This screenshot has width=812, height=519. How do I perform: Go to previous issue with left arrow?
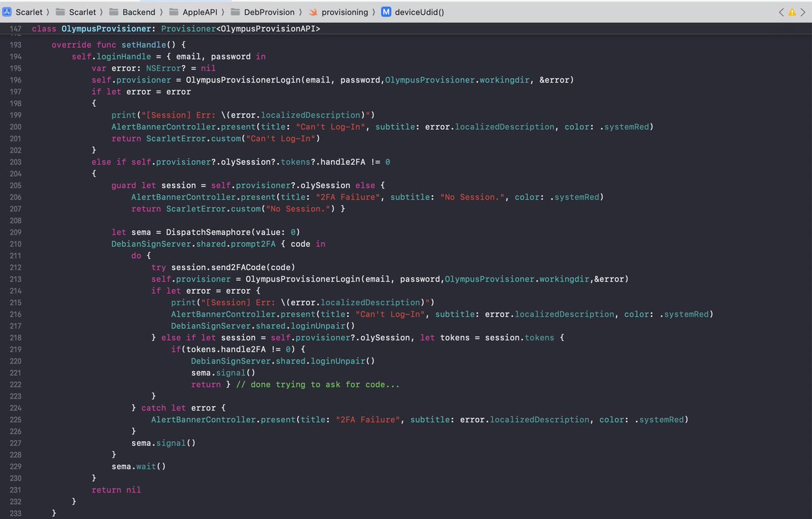click(782, 12)
